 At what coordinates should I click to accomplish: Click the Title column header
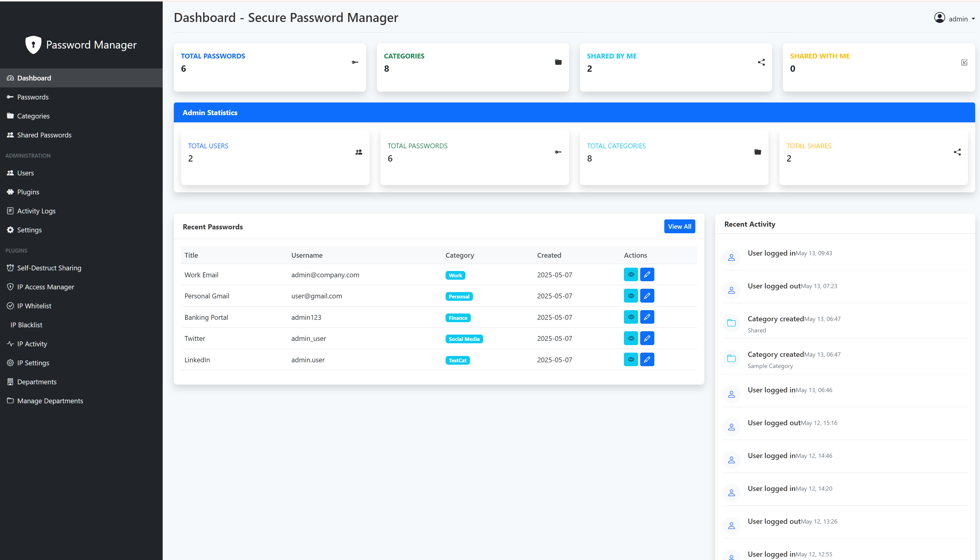pos(191,255)
